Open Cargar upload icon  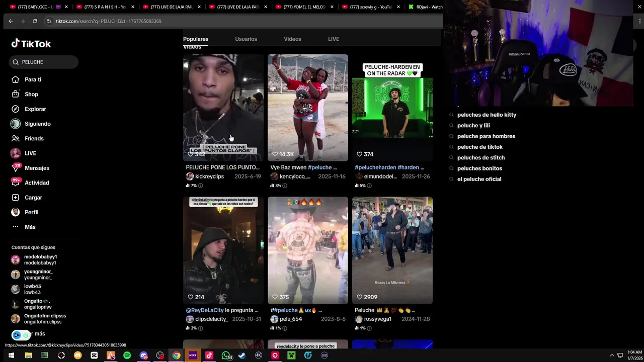[x=16, y=198]
